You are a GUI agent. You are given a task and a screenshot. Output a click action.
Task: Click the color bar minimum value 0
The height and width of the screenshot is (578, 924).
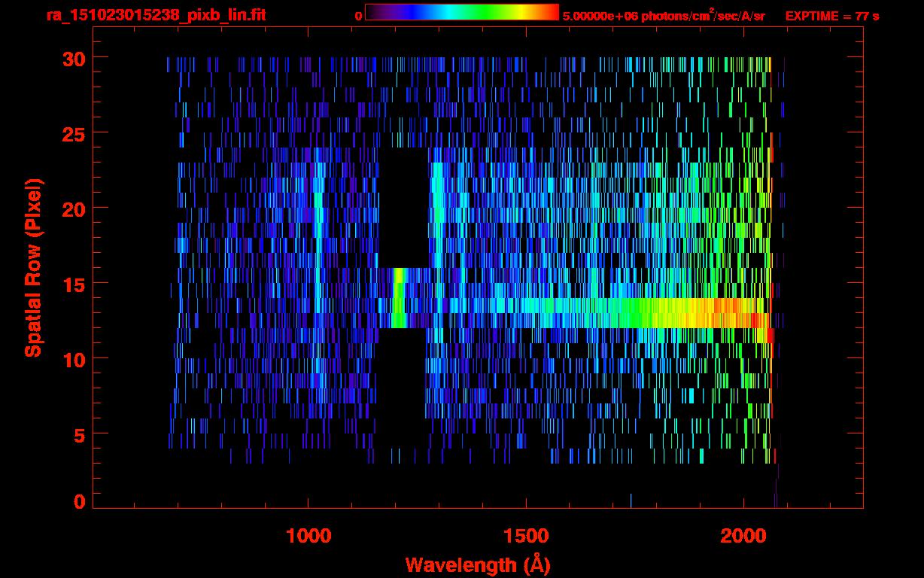358,16
